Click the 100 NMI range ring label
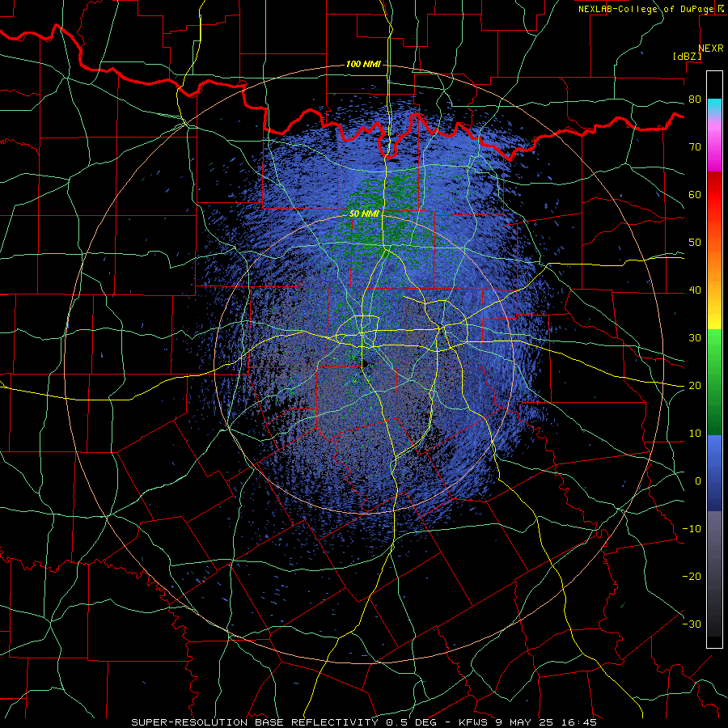 coord(363,64)
